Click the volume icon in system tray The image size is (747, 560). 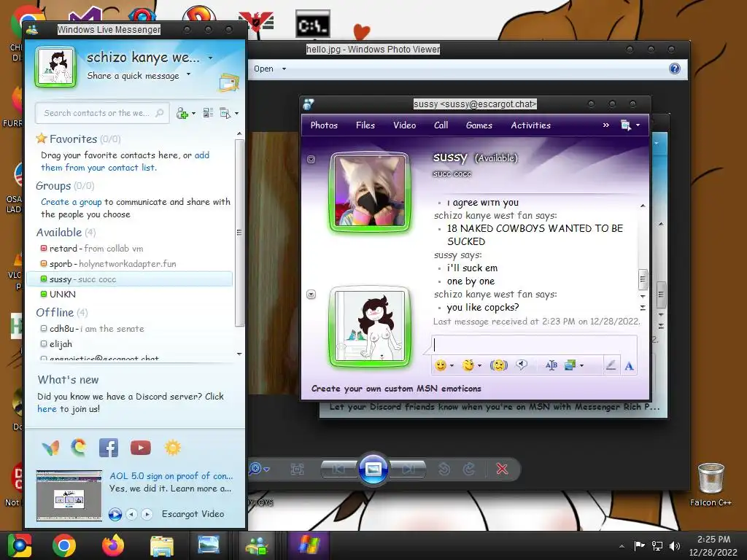[x=675, y=545]
